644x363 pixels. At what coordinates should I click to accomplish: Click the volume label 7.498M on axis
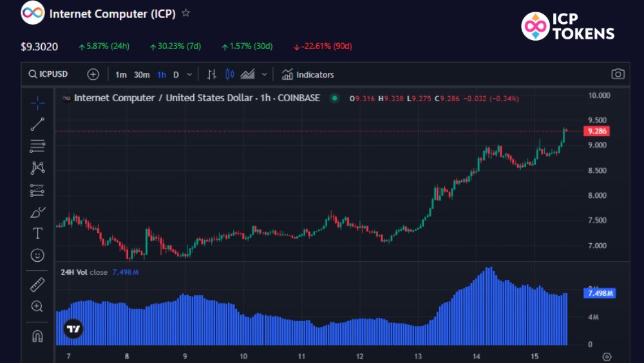click(x=600, y=293)
